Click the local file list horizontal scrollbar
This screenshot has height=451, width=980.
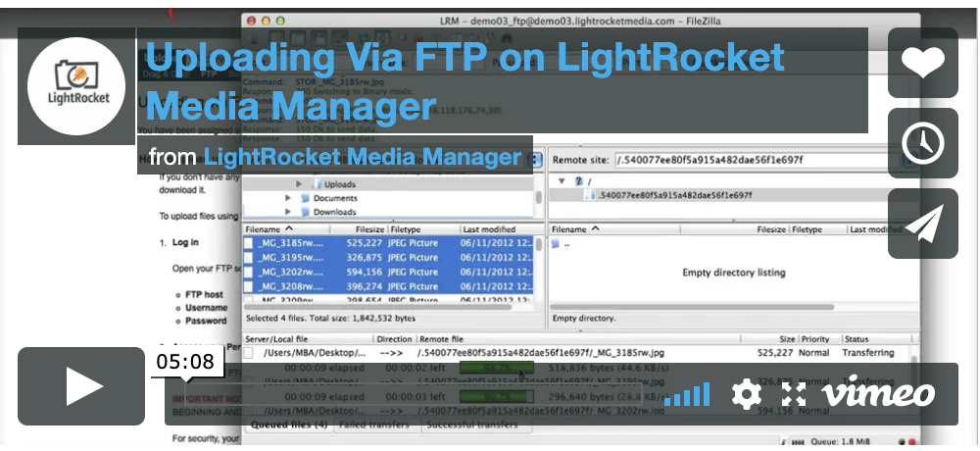[377, 307]
